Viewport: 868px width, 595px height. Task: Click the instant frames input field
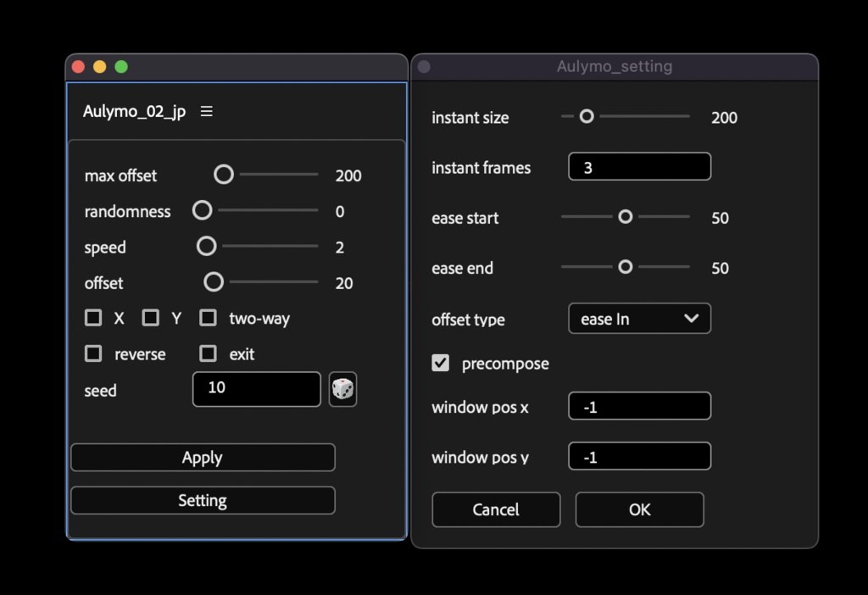(639, 166)
